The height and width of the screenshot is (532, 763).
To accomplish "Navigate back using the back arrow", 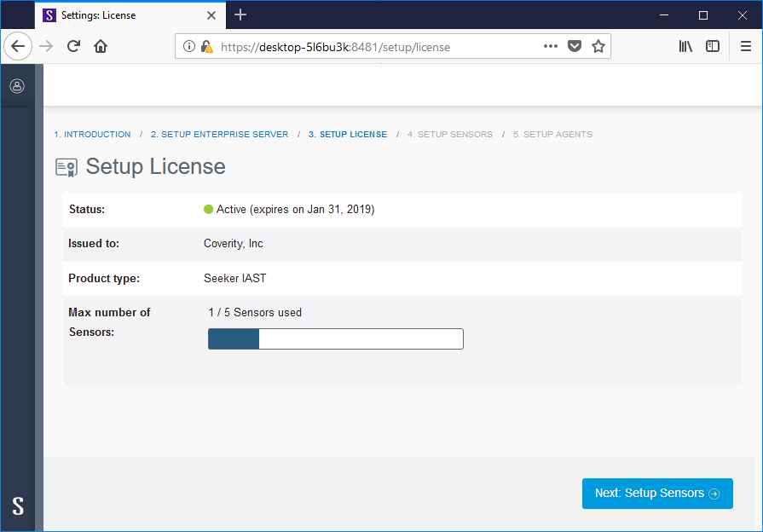I will pos(18,46).
